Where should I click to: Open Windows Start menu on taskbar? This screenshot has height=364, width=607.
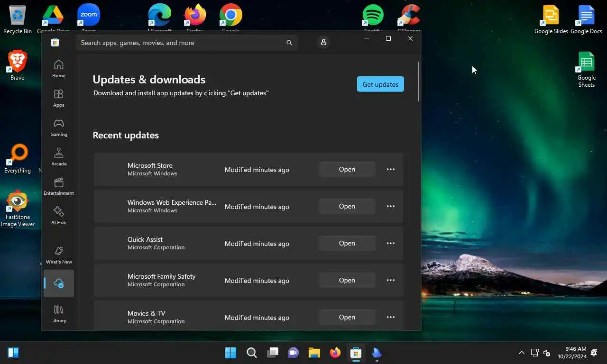pyautogui.click(x=231, y=353)
